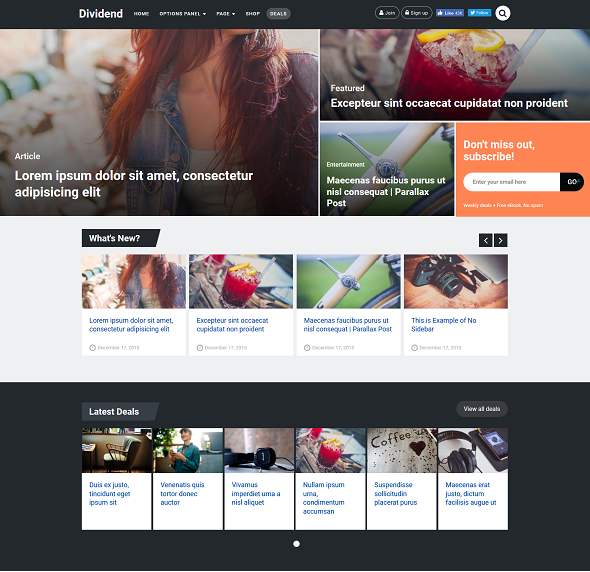Screen dimensions: 590x572
Task: Open the Shop menu item
Action: (x=252, y=14)
